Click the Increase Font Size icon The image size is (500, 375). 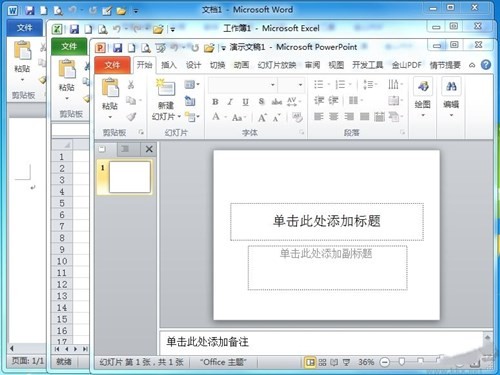click(x=262, y=117)
